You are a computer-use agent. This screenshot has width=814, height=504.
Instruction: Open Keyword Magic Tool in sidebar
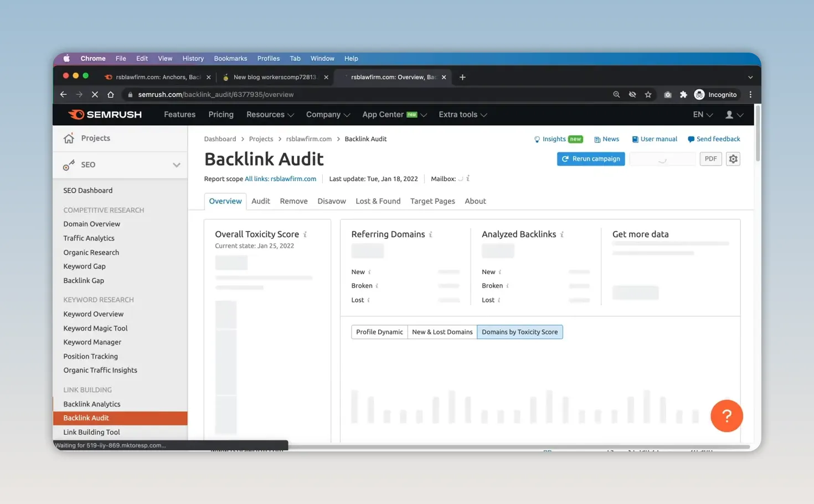pos(95,328)
